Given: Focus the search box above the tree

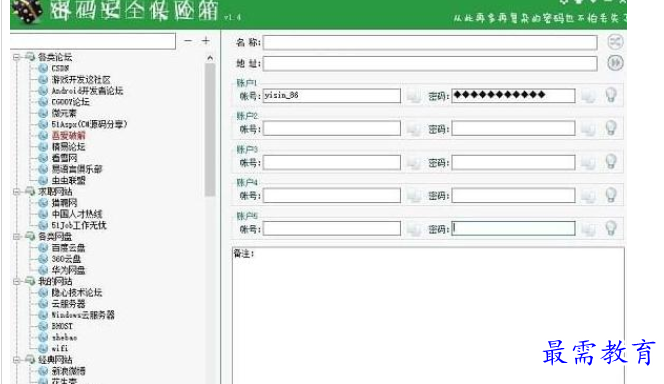Looking at the screenshot, I should point(92,41).
